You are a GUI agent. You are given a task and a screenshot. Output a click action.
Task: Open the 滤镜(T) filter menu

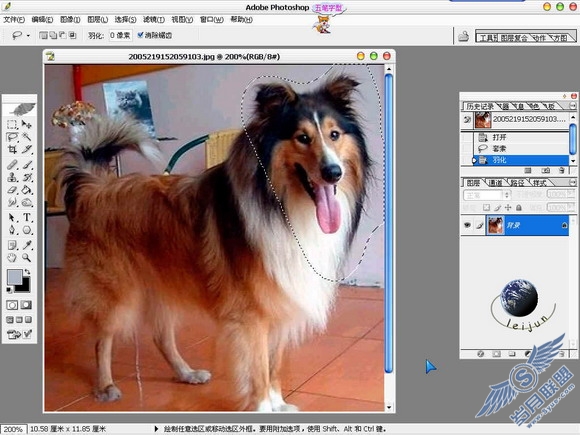tap(154, 19)
